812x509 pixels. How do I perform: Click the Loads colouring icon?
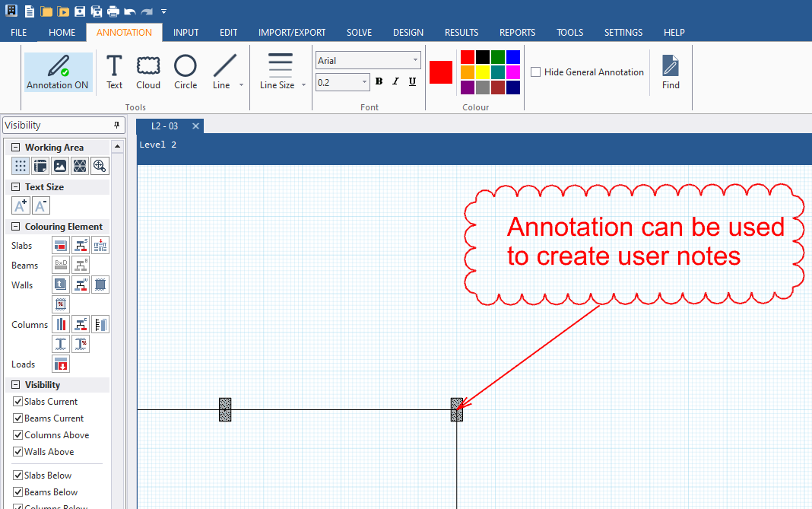click(61, 364)
